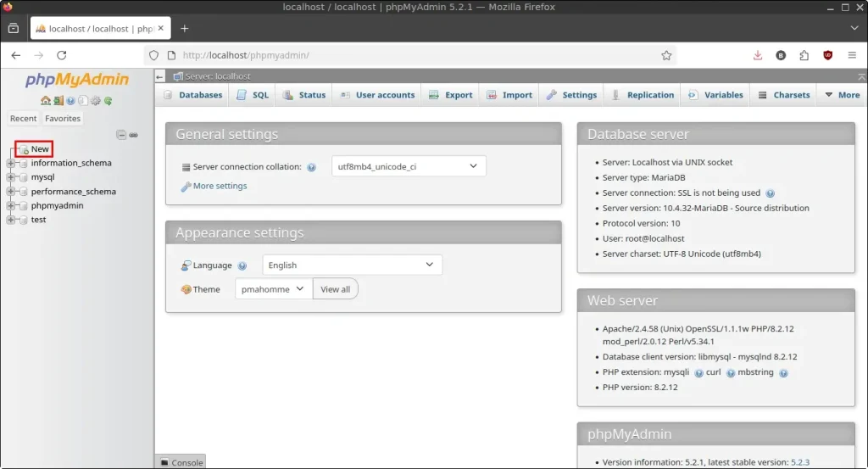Click the View all themes button

[x=335, y=289]
